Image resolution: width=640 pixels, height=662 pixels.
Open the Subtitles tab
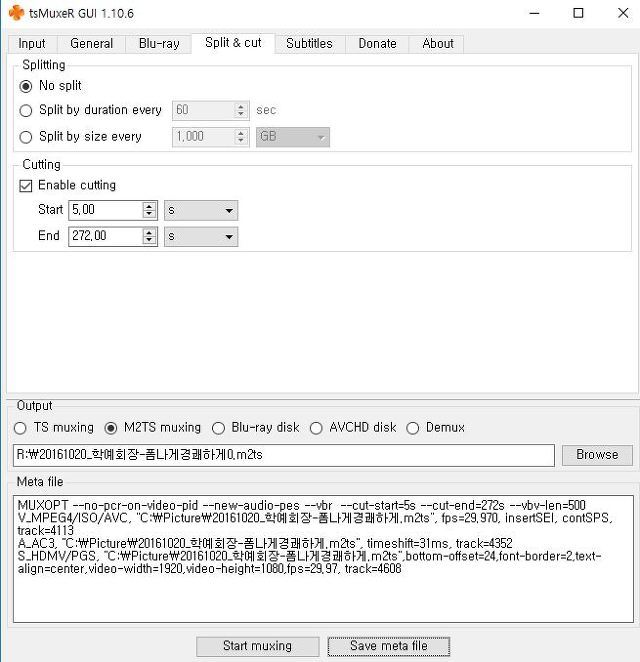tap(309, 43)
